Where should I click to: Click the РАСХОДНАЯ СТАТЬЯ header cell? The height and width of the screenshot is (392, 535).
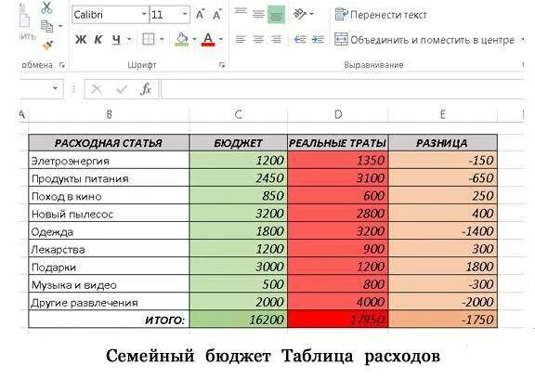pos(109,143)
